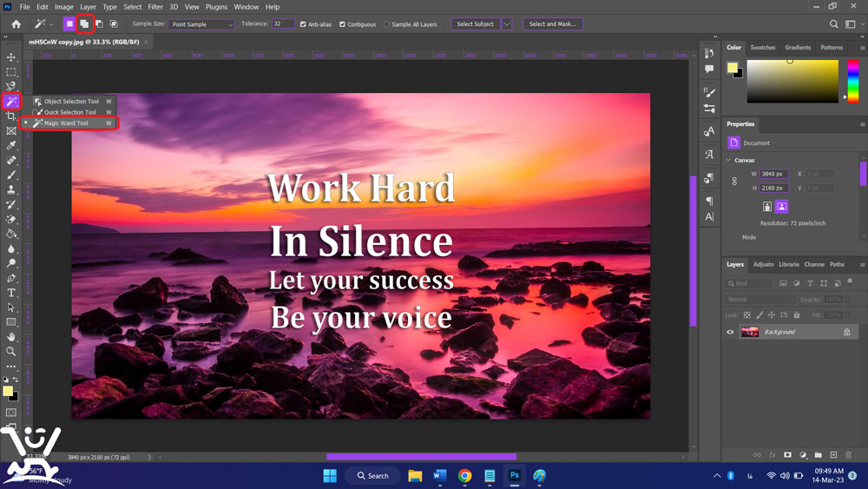This screenshot has width=868, height=489.
Task: Set canvas to portrait orientation
Action: (766, 207)
